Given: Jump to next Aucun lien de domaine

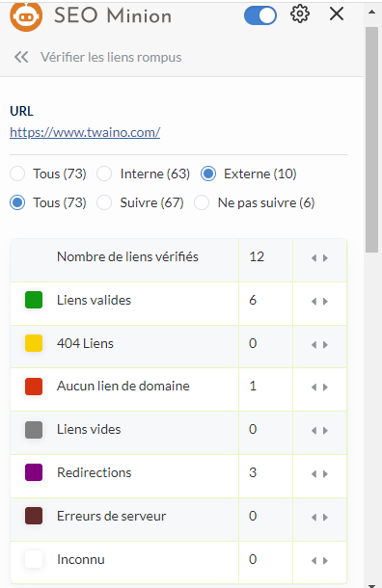Looking at the screenshot, I should [325, 387].
